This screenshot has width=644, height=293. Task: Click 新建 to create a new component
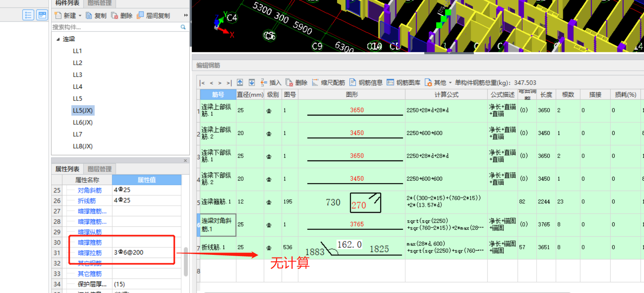[x=65, y=15]
